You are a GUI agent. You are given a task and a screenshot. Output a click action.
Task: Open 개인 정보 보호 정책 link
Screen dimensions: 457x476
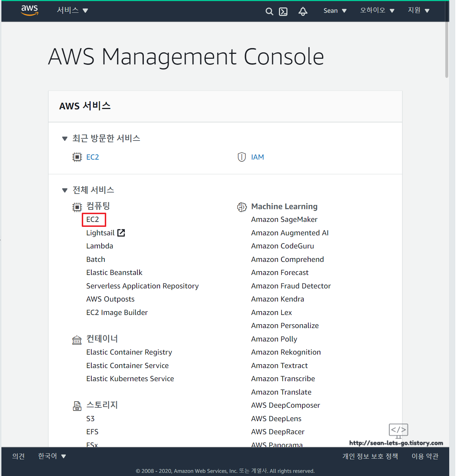tap(370, 456)
